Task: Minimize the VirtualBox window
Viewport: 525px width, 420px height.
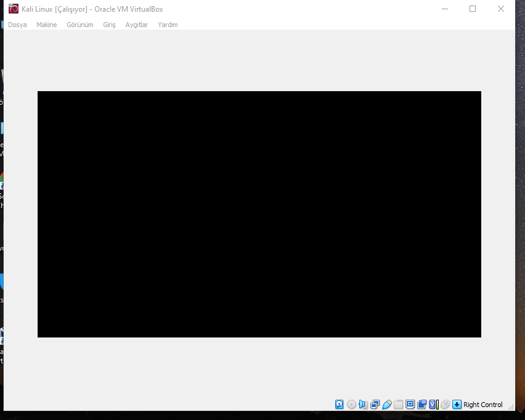Action: click(445, 9)
